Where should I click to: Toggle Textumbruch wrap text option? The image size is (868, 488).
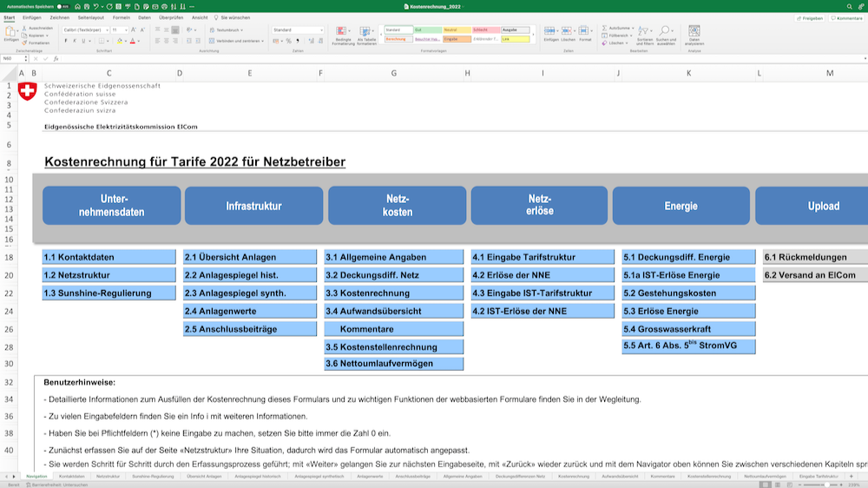[227, 30]
